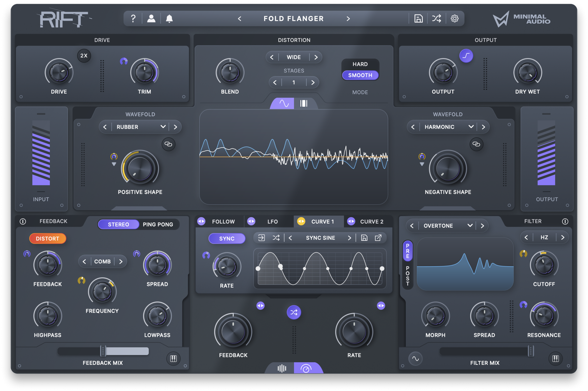
Task: Click the DISTORT button in Feedback
Action: click(48, 239)
